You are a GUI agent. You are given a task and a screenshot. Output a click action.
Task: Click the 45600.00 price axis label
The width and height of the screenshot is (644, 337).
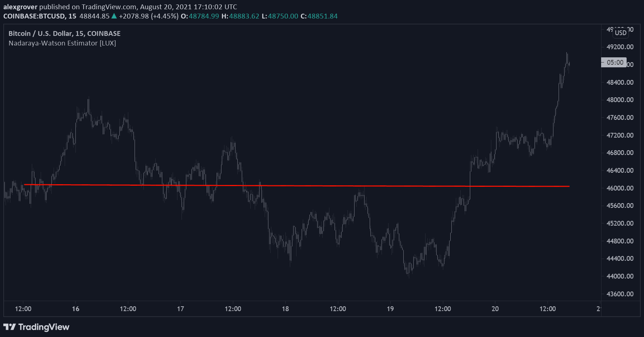click(620, 206)
